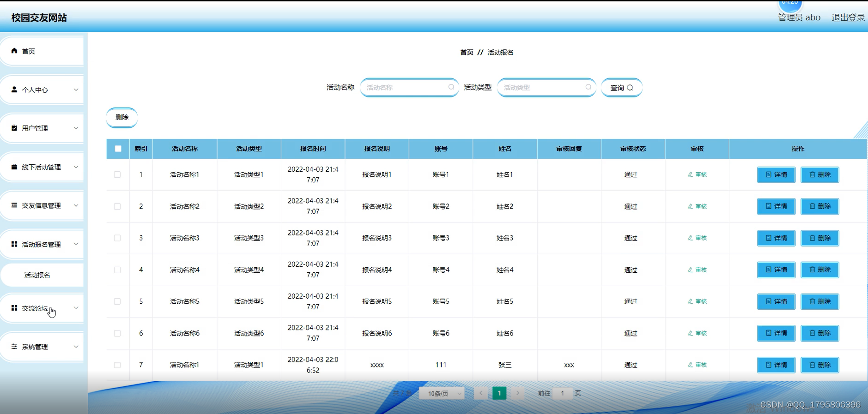Screen dimensions: 868x414
Task: Click the person icon beside 个人中心
Action: (x=14, y=90)
